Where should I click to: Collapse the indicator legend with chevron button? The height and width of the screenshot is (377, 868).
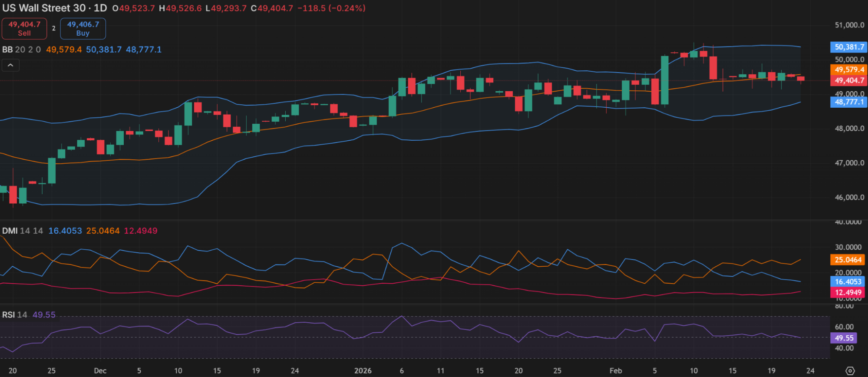coord(11,66)
